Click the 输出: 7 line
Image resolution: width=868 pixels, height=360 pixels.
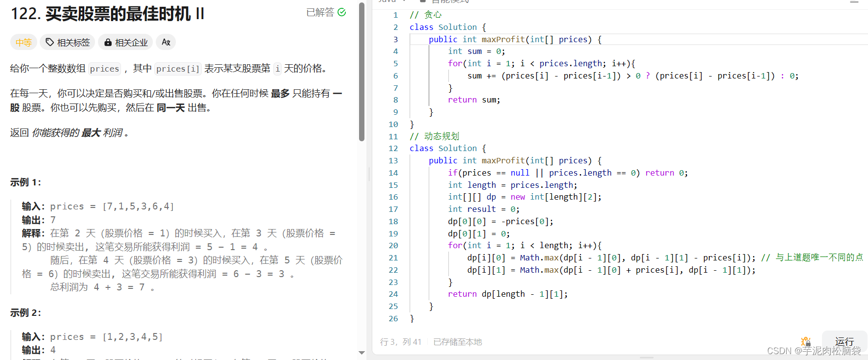coord(39,220)
